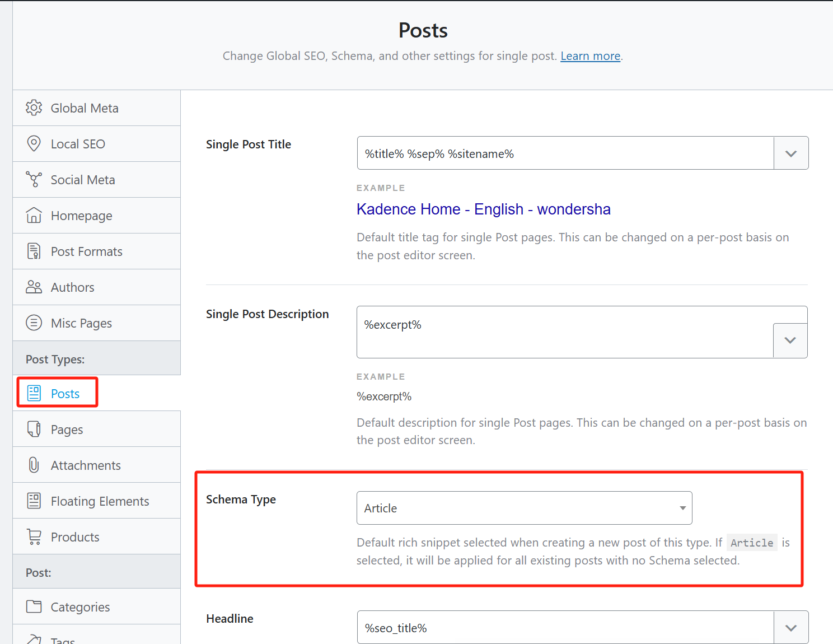
Task: Select the Posts tab in sidebar
Action: (x=65, y=394)
